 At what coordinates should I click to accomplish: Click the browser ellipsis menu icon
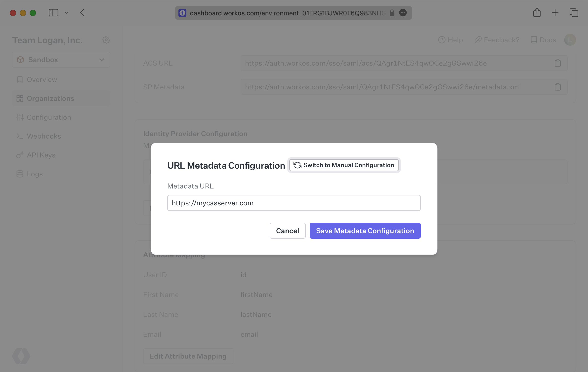coord(402,12)
